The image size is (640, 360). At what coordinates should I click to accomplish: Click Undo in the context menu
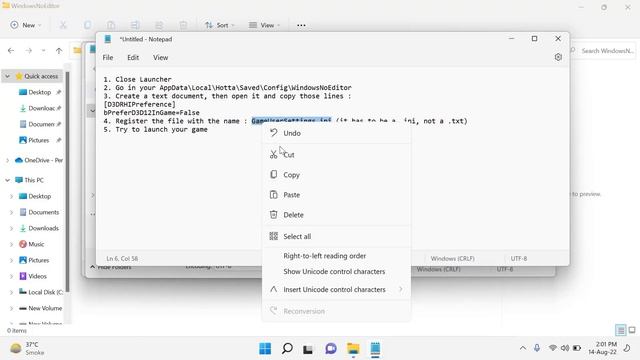tap(336, 133)
